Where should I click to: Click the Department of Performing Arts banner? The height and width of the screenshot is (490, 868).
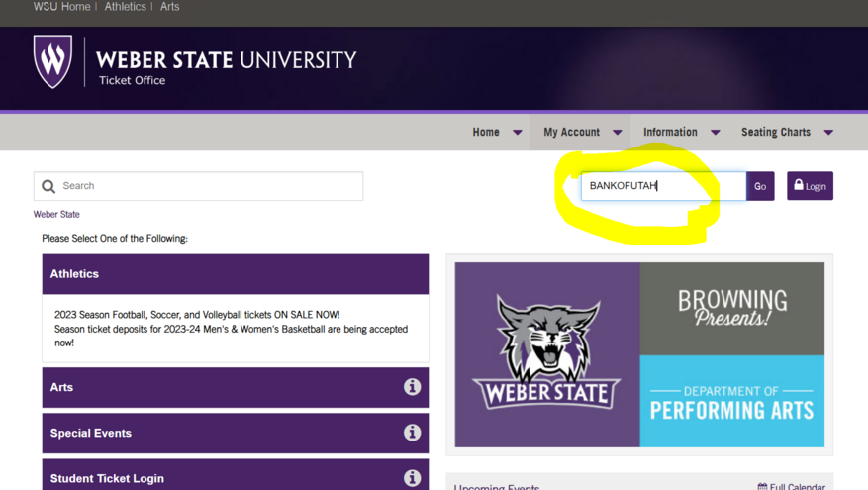pyautogui.click(x=731, y=401)
